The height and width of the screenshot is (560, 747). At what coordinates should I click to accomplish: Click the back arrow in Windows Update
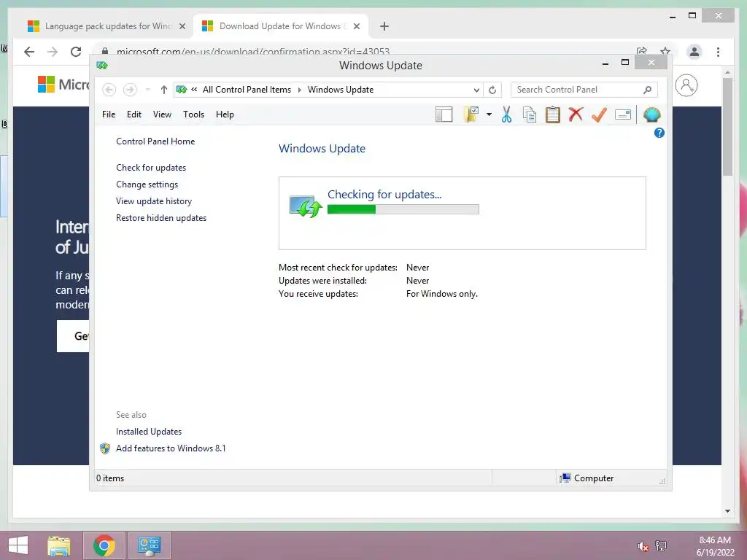point(109,90)
